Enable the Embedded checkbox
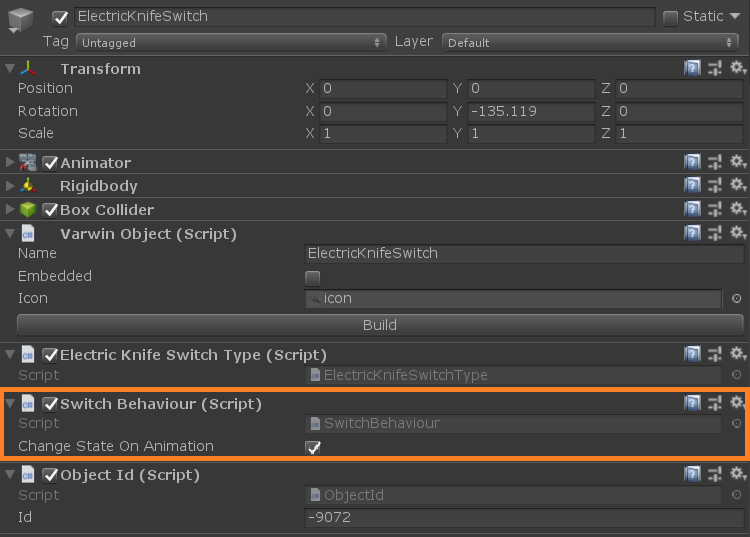The width and height of the screenshot is (750, 537). (x=313, y=277)
